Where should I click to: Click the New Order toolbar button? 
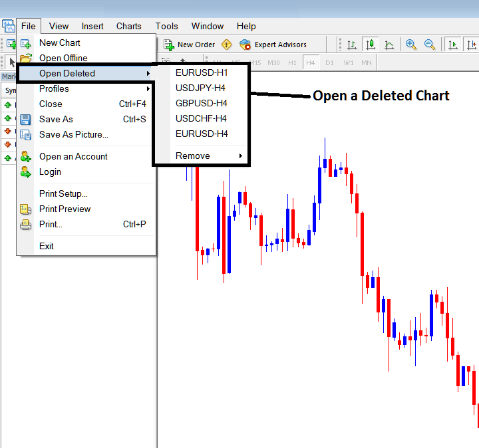[190, 45]
